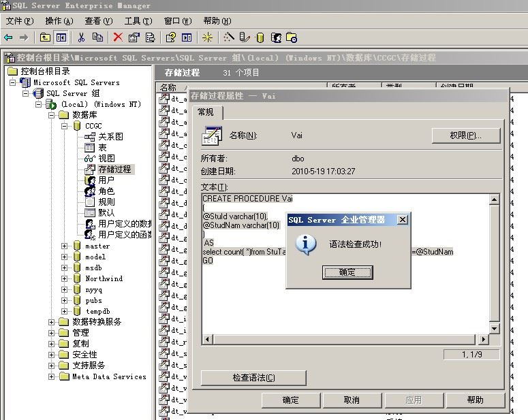Toggle the show/hide console tree icon

pyautogui.click(x=61, y=37)
